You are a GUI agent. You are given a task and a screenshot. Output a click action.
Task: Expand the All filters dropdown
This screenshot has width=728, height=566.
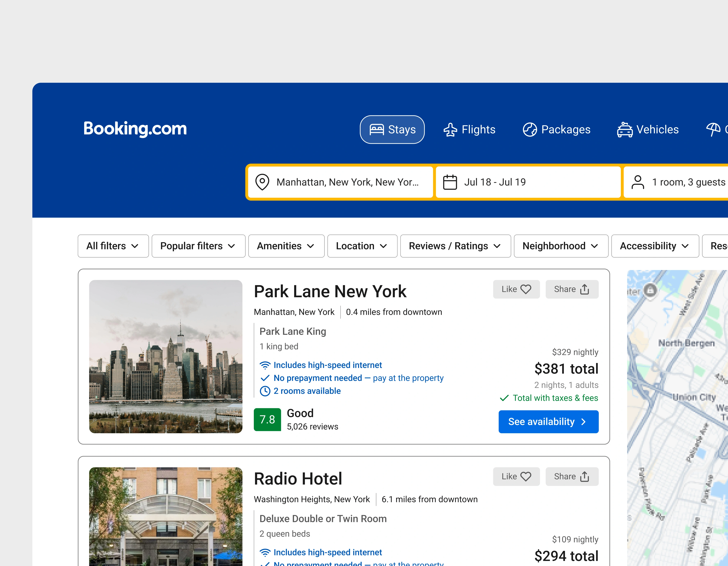click(113, 246)
